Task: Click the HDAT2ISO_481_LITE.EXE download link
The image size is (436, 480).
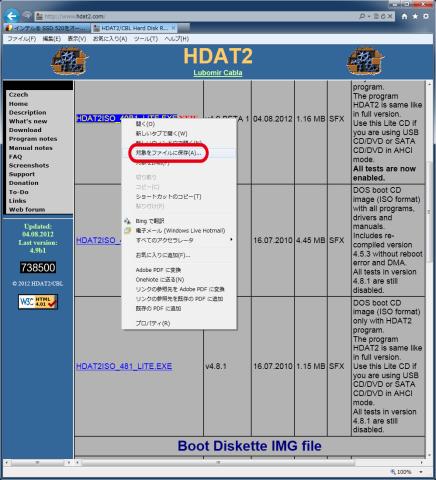Action: click(124, 366)
